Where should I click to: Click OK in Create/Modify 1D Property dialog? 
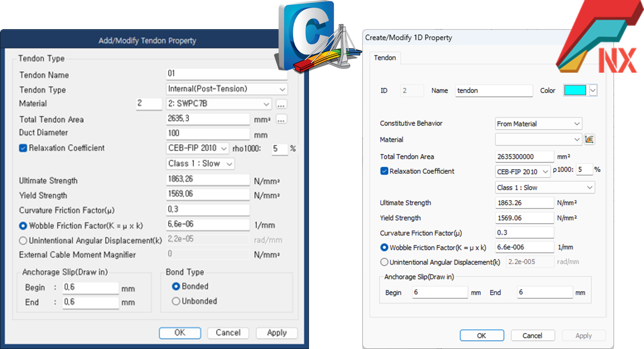[x=482, y=336]
